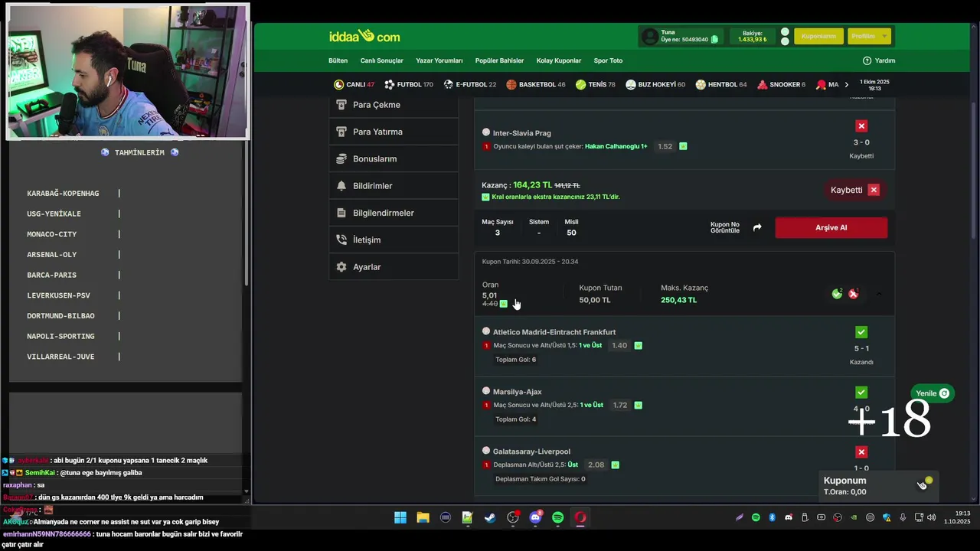Click the red X beside Kaybetti status
Screen dimensions: 980x551
click(874, 190)
